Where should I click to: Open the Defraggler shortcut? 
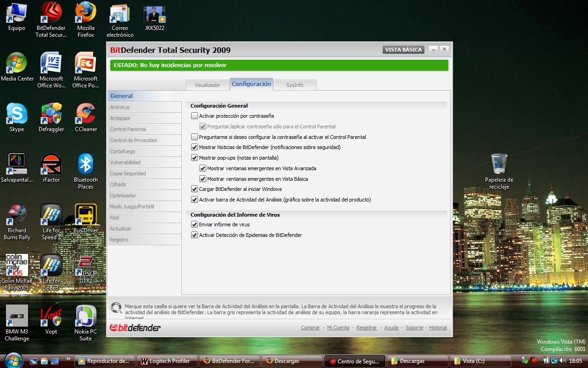click(x=51, y=118)
